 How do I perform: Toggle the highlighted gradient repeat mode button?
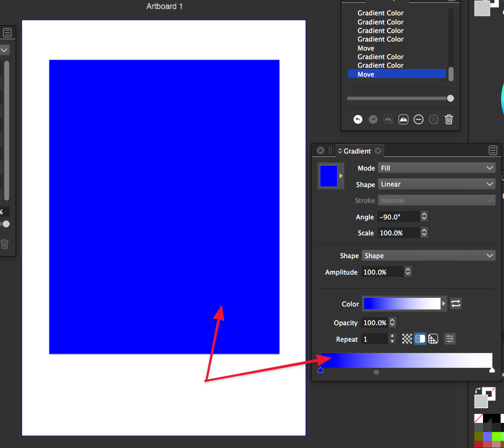click(x=420, y=339)
